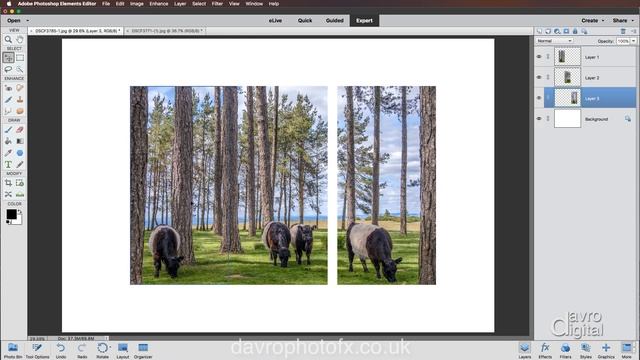Hide Layer 1 with eye icon

pos(539,57)
